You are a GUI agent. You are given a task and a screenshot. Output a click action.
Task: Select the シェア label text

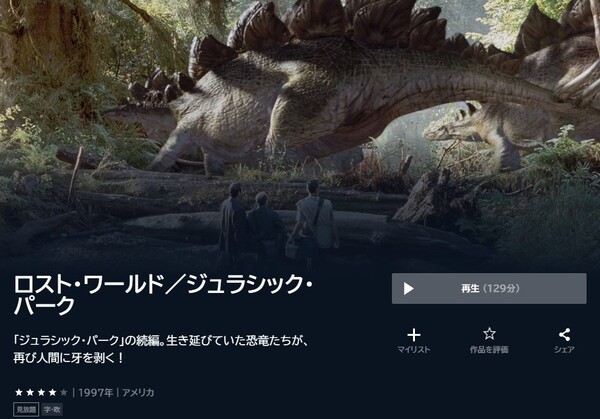(x=564, y=349)
